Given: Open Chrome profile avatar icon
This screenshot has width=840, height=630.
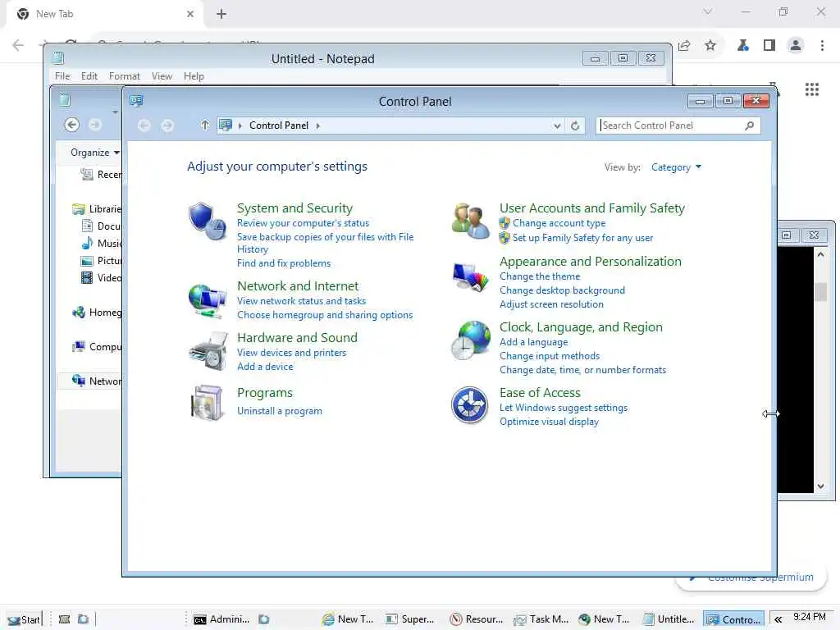Looking at the screenshot, I should [x=796, y=46].
